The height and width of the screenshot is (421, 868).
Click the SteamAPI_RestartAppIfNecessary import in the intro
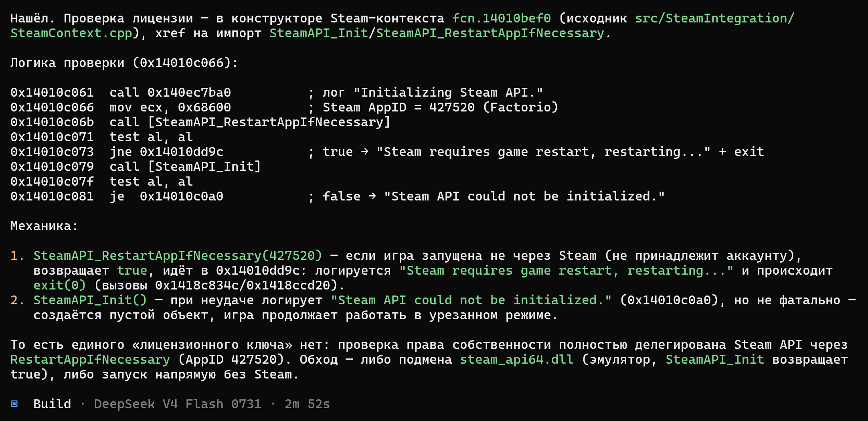490,33
